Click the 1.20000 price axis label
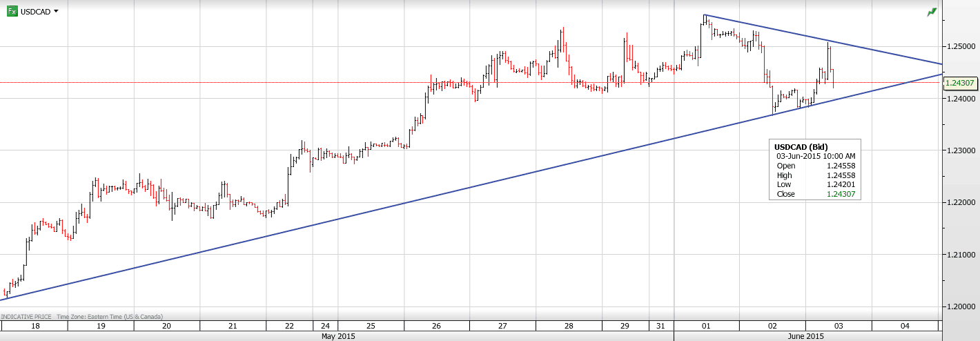Screen dimensions: 980x341 (x=960, y=306)
